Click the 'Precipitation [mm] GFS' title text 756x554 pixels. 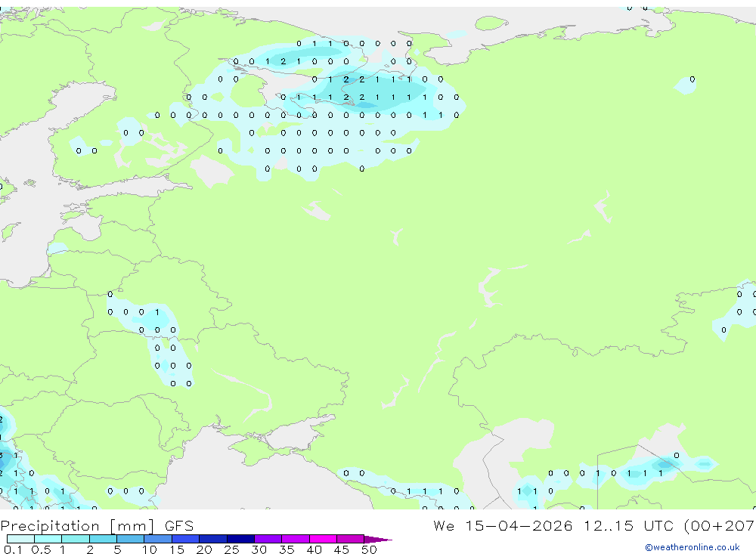click(97, 525)
